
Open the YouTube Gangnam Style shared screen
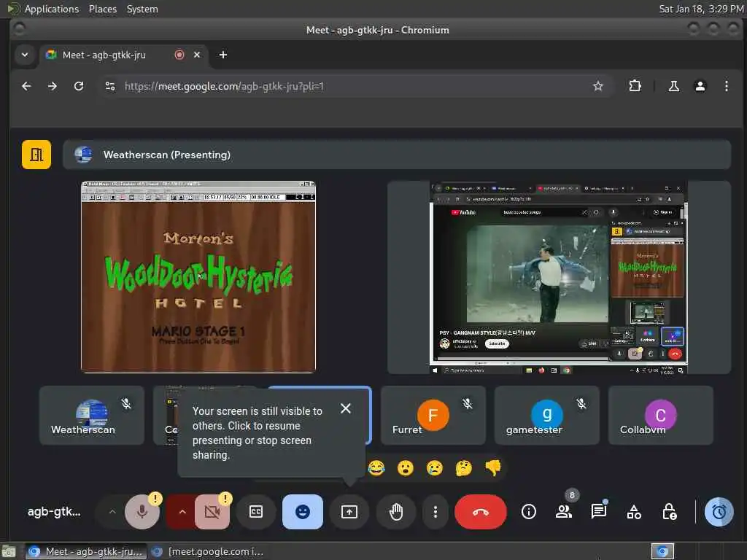click(x=559, y=278)
